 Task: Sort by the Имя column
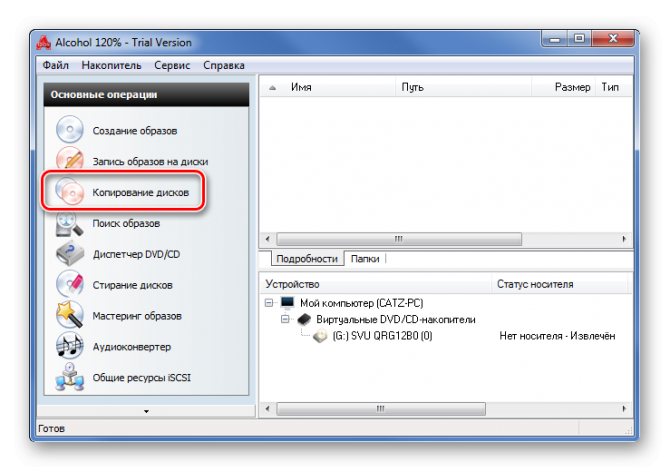(x=340, y=87)
